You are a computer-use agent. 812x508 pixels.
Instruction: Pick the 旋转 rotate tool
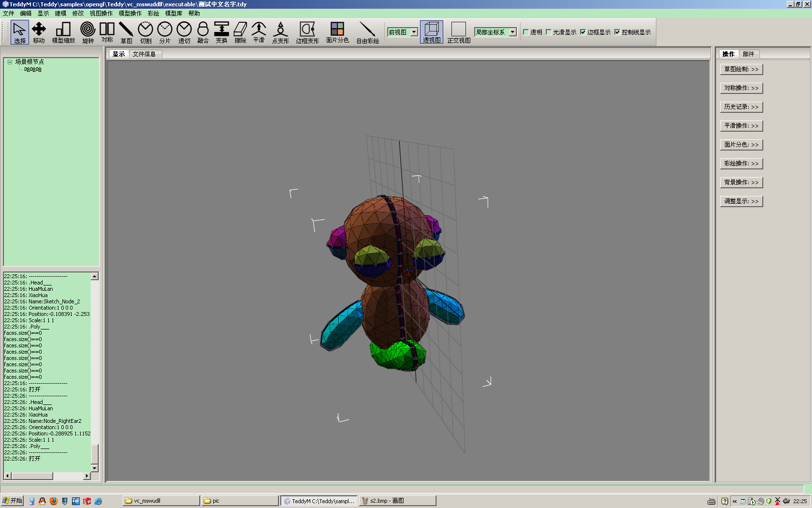[x=87, y=32]
